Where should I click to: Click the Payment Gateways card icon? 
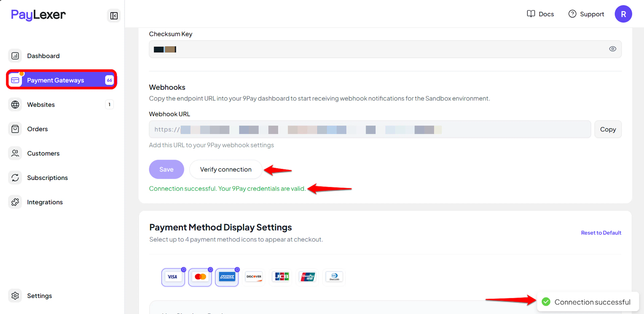(15, 80)
